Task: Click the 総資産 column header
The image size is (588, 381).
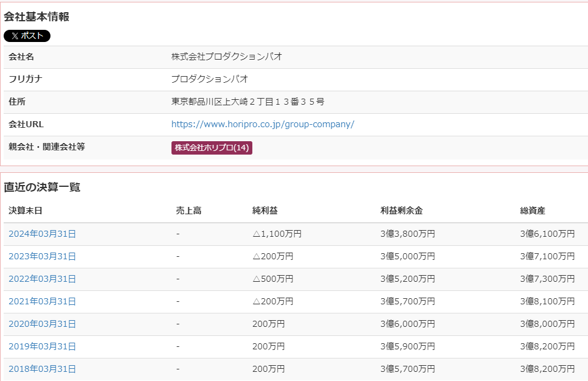Action: (533, 211)
